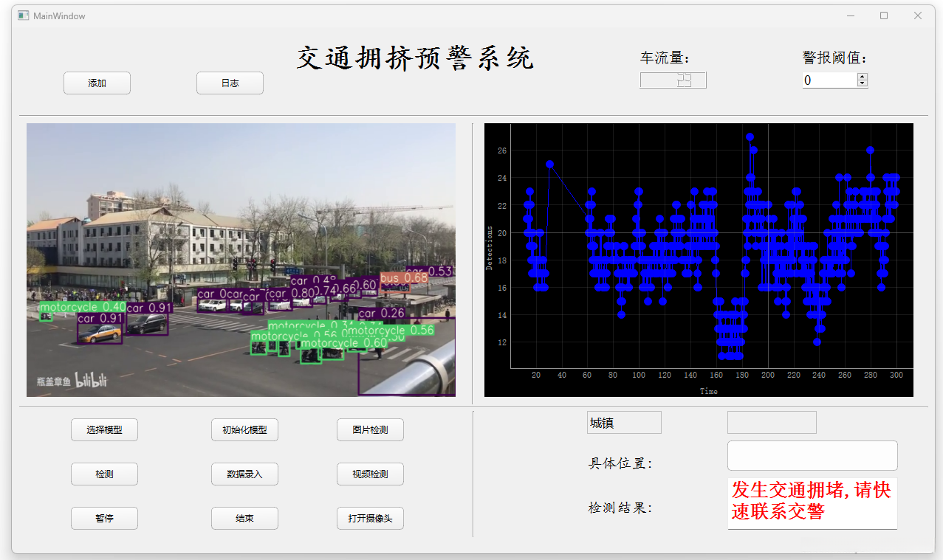The width and height of the screenshot is (943, 560).
Task: Click the 检测 button
Action: tap(104, 474)
